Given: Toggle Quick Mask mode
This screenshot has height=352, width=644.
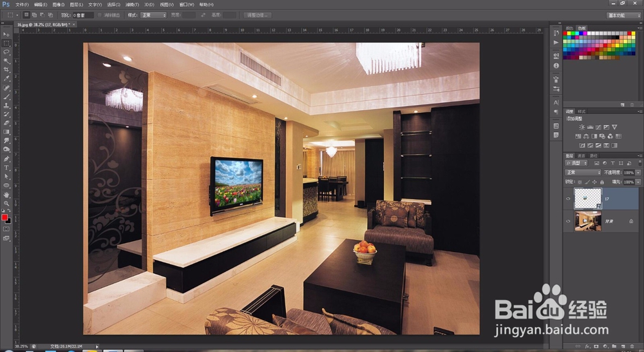Looking at the screenshot, I should point(6,229).
